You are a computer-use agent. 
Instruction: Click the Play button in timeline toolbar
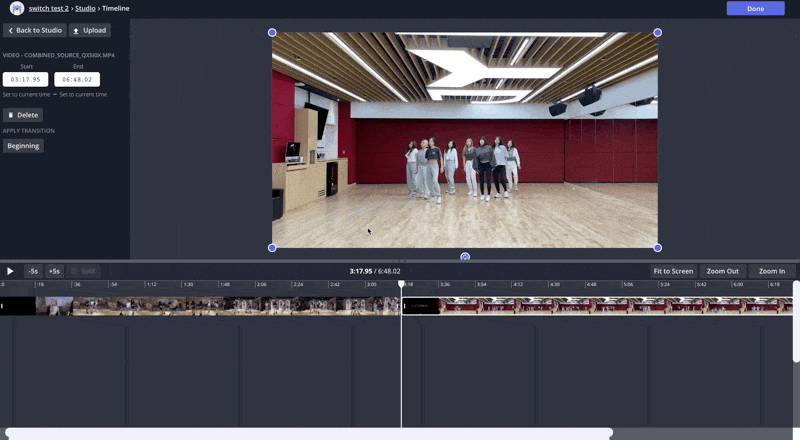(x=10, y=271)
